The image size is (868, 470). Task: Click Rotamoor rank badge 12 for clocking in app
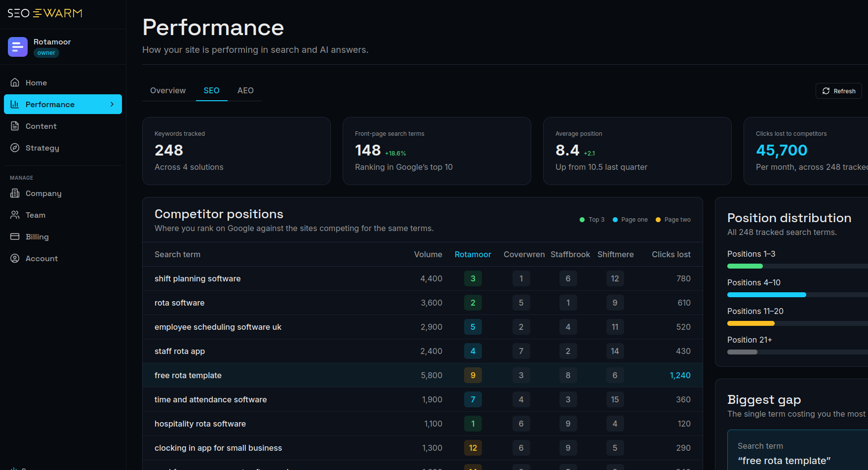click(x=473, y=448)
